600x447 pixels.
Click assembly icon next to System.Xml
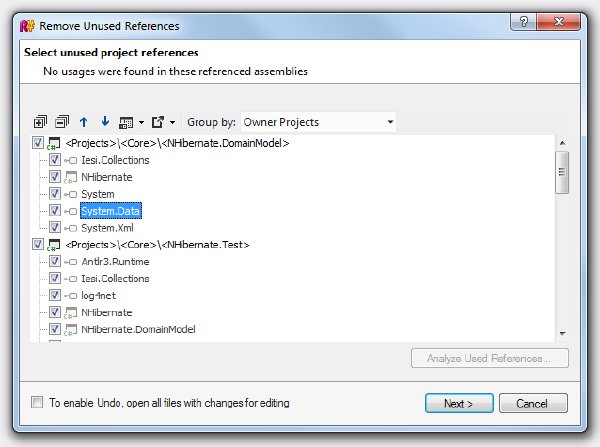pyautogui.click(x=70, y=228)
